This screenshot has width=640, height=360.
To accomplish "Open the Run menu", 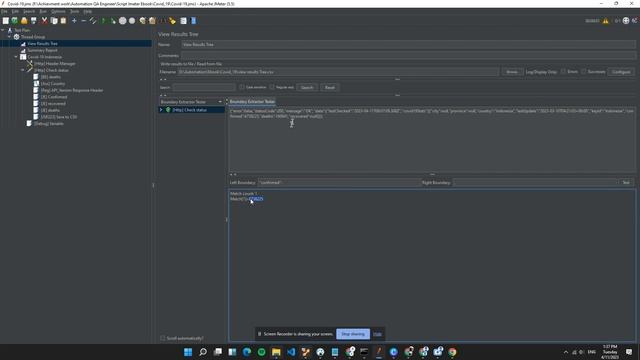I will click(43, 11).
